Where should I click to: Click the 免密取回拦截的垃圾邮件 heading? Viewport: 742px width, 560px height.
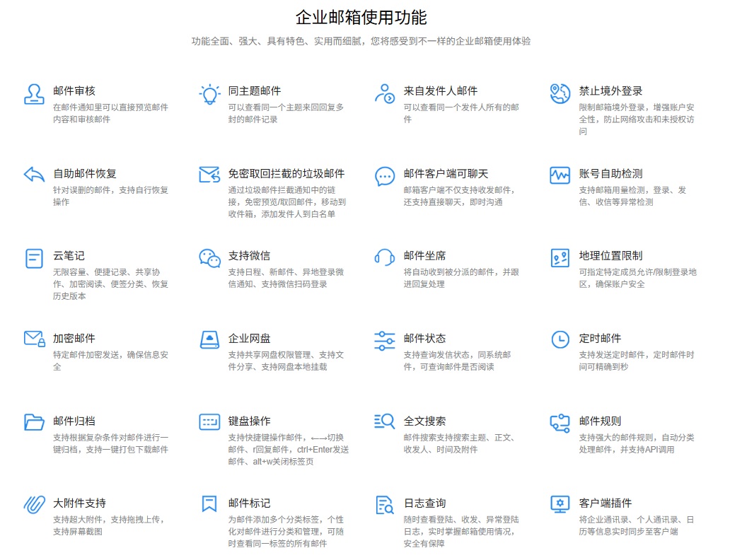pos(286,173)
